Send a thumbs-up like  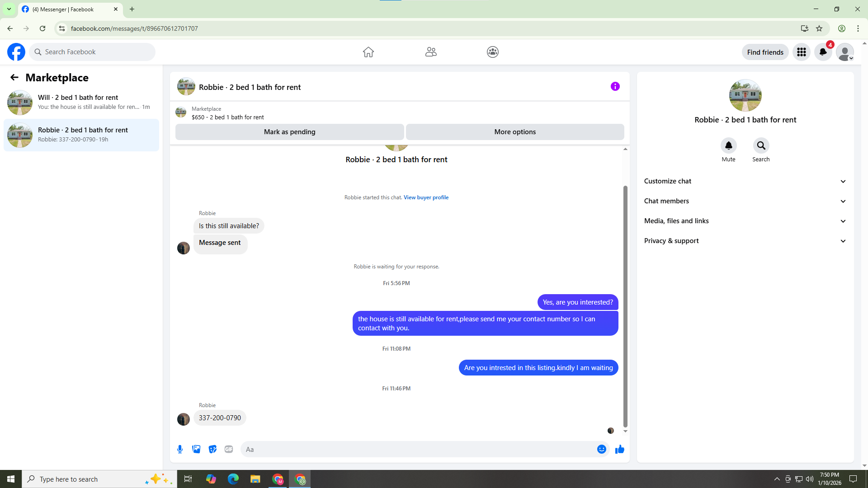point(619,449)
